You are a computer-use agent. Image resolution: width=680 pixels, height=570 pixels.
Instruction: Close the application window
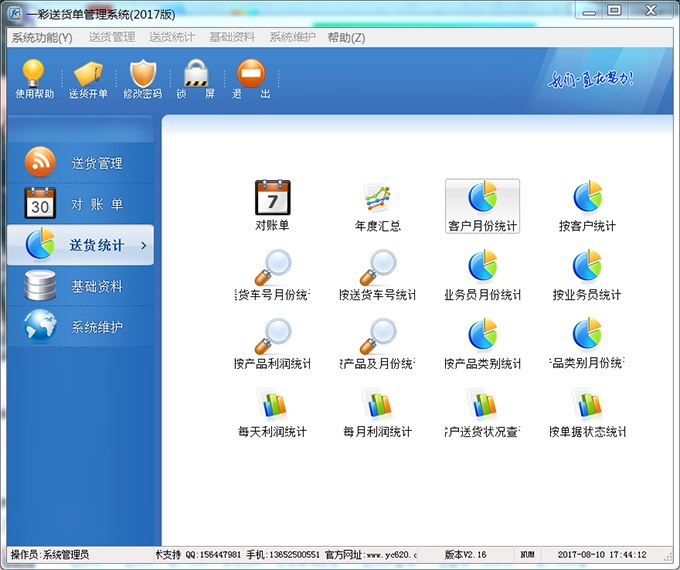coord(651,11)
